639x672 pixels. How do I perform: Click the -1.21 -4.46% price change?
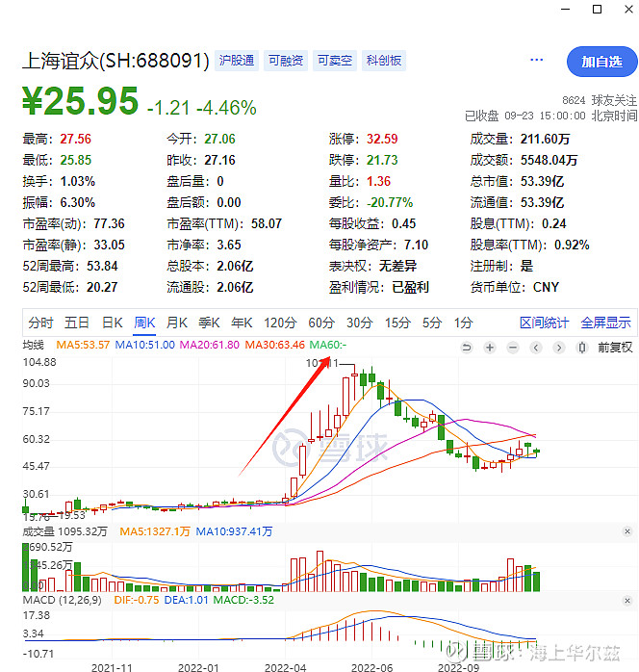pos(201,108)
